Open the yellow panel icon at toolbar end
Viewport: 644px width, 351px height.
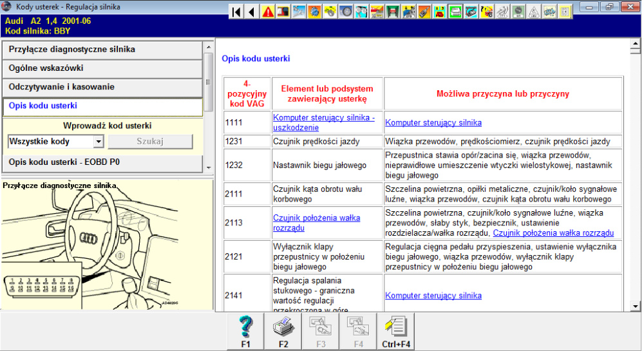565,12
